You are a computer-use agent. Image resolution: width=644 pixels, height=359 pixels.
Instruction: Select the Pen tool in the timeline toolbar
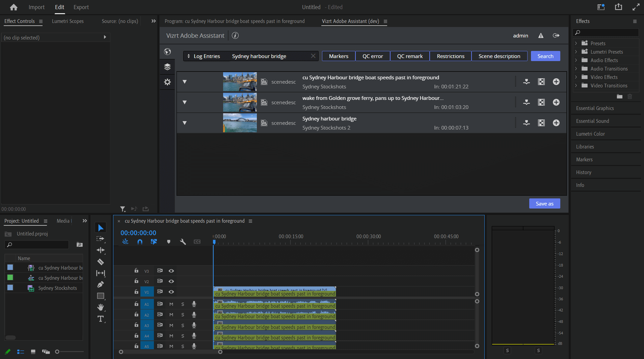[101, 284]
